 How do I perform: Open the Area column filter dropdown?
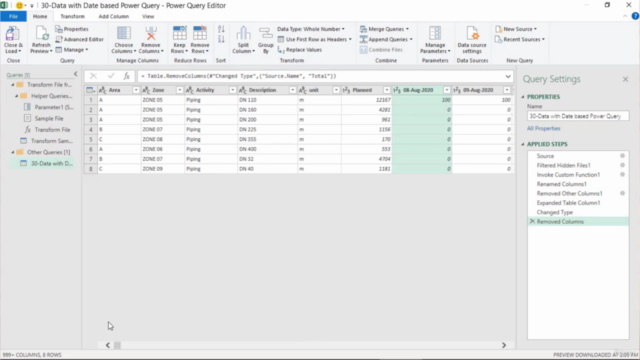136,90
